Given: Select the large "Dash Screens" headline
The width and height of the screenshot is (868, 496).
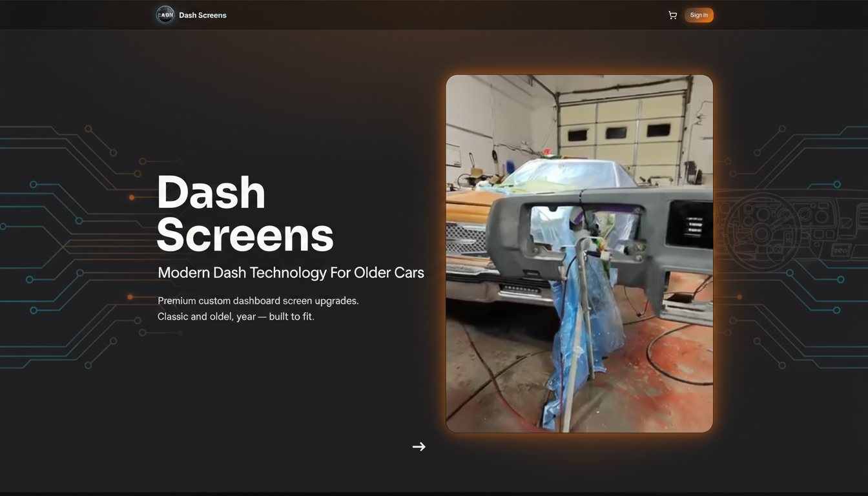Looking at the screenshot, I should click(245, 213).
